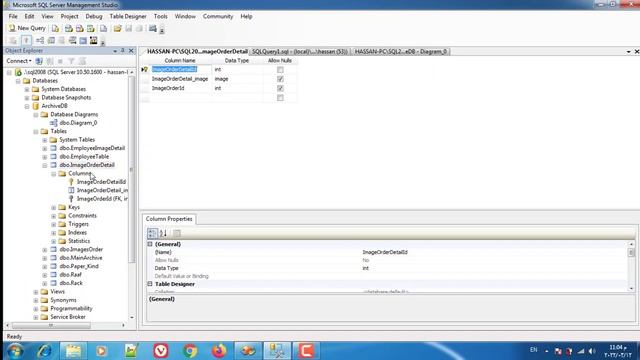Pin the Object Explorer panel
This screenshot has height=360, width=640.
click(122, 51)
